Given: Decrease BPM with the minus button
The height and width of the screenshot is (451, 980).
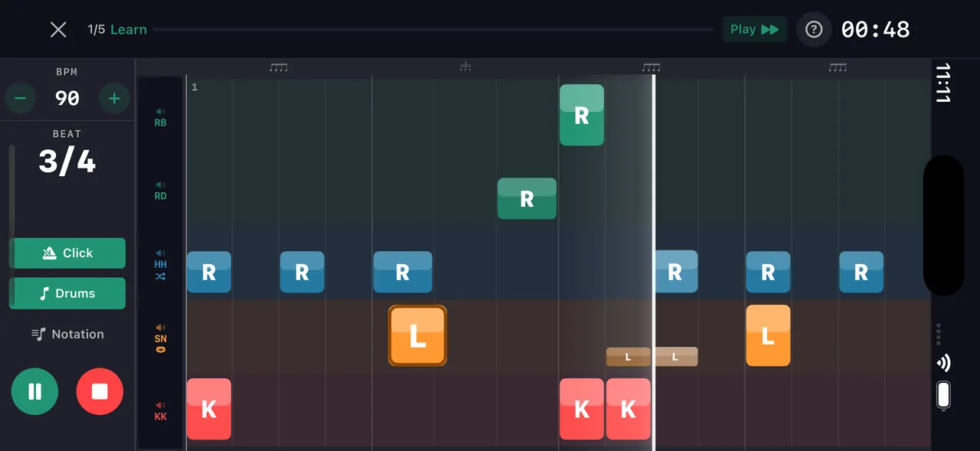Looking at the screenshot, I should 21,98.
